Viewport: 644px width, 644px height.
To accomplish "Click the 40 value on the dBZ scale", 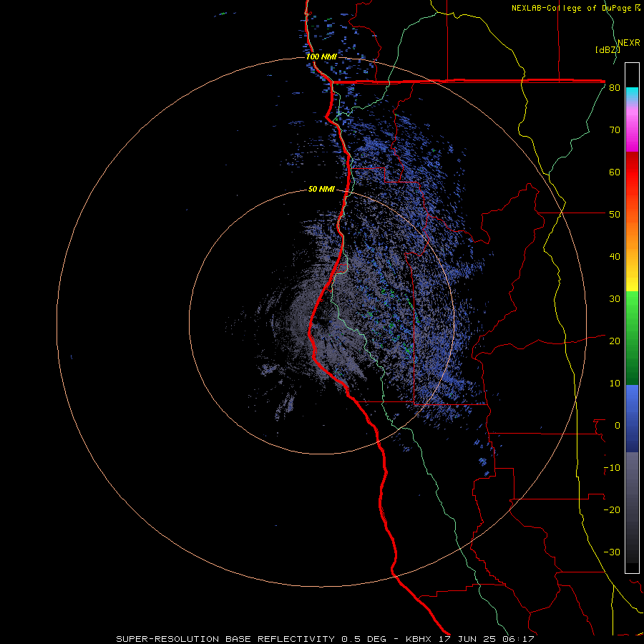I will pyautogui.click(x=615, y=257).
